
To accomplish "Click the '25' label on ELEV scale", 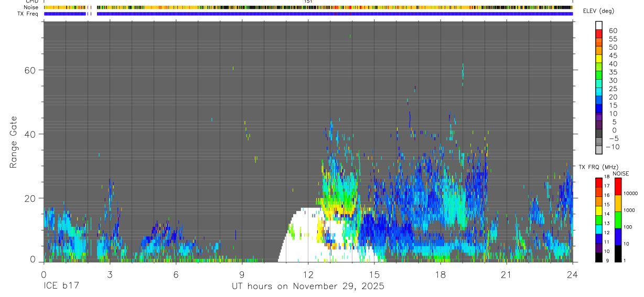I will (613, 89).
